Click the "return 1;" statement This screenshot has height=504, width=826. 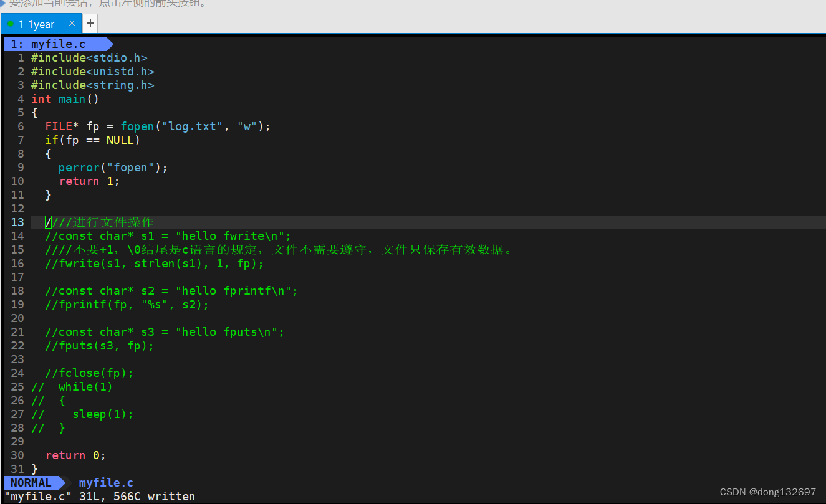89,181
